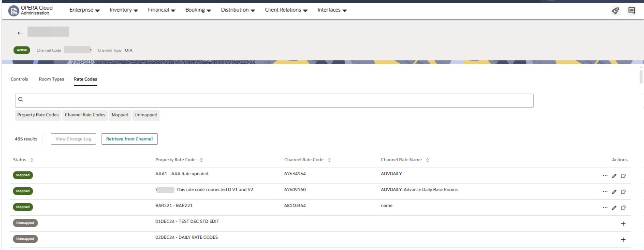Click 'ADVDAILY-Advance Daily Base Rooms' name
644x250 pixels.
419,190
